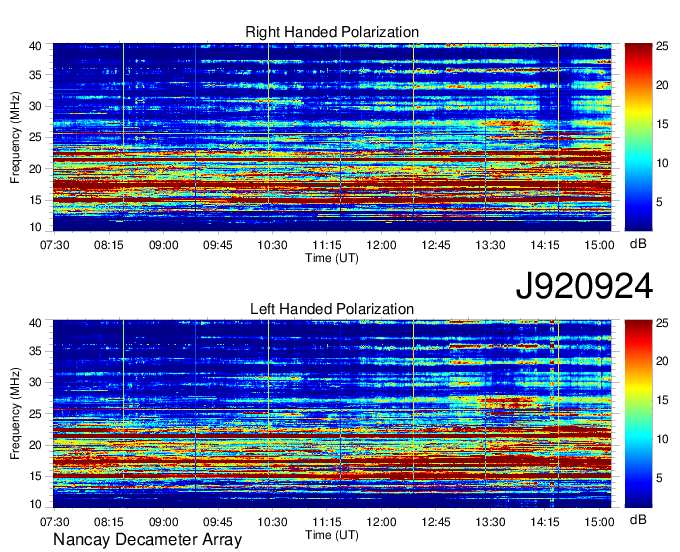
Task: Click the upper plot's dB color bar
Action: (x=638, y=137)
